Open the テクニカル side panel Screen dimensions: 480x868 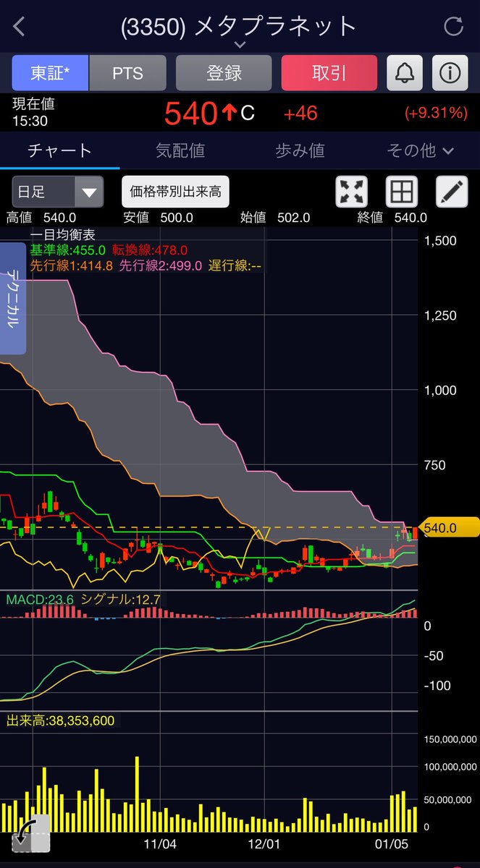click(x=12, y=299)
